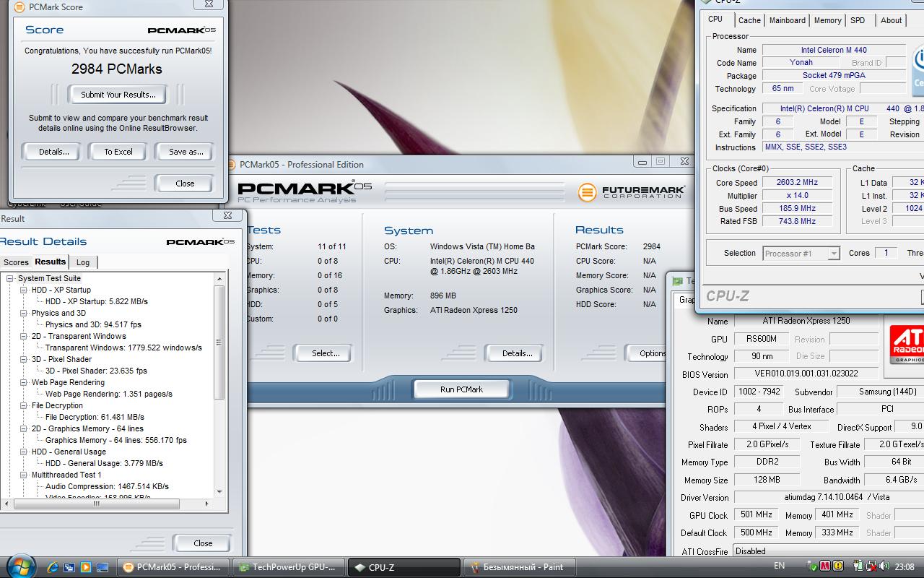Export results with To Excel button
This screenshot has width=924, height=578.
[x=118, y=152]
